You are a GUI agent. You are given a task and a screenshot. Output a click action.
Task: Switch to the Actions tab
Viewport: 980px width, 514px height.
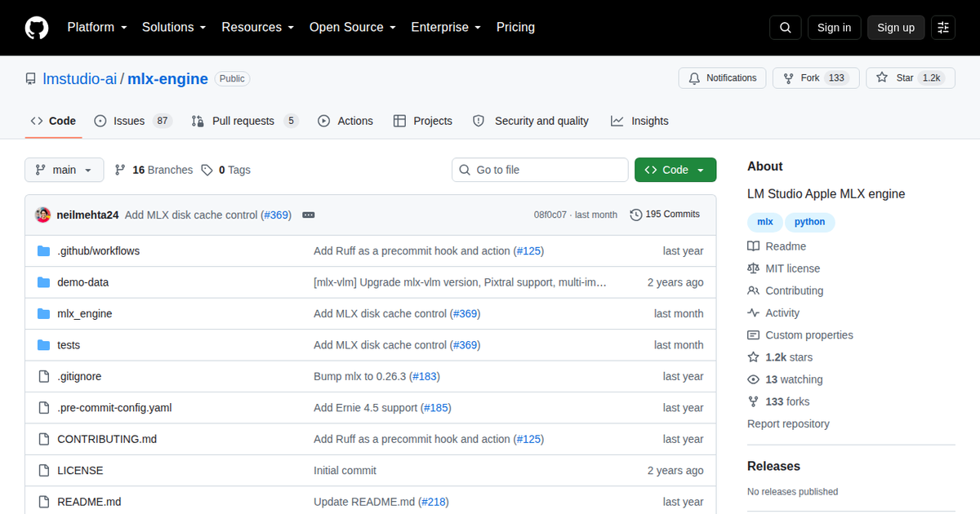tap(345, 121)
